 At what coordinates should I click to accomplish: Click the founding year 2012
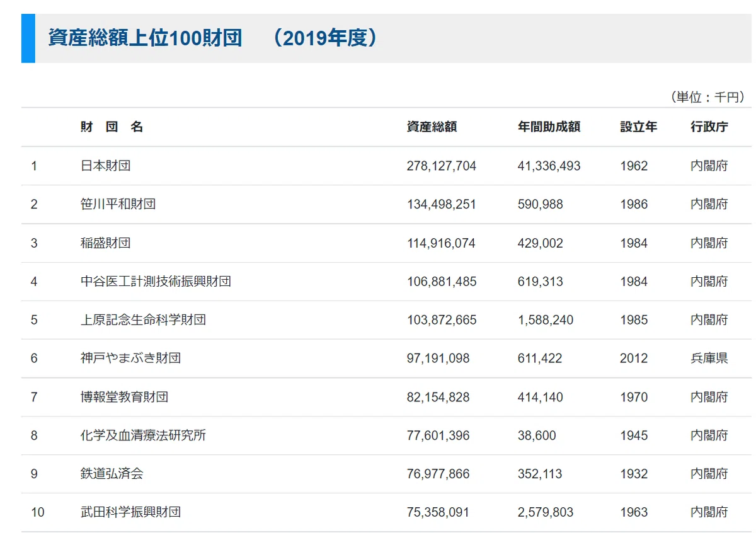634,358
